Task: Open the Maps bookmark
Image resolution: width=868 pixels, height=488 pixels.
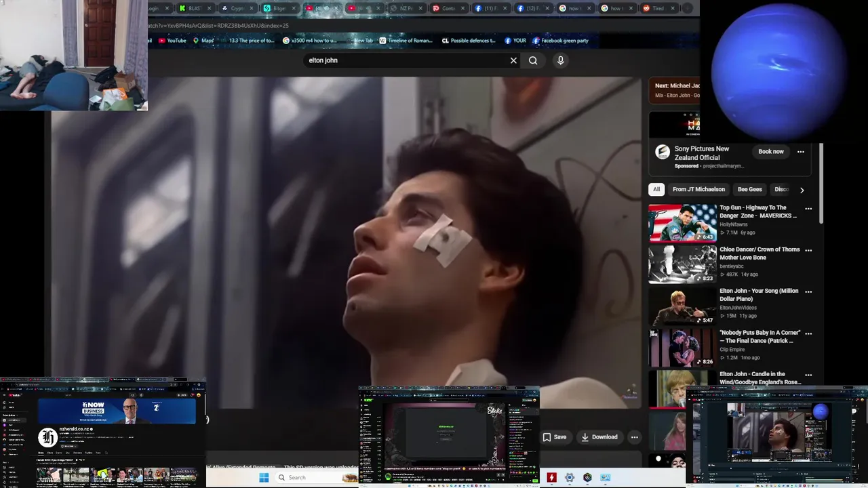Action: point(203,41)
